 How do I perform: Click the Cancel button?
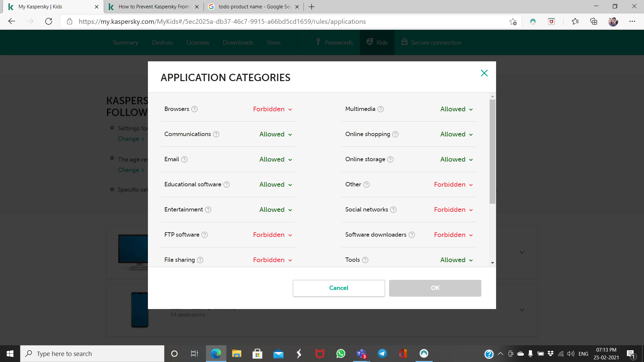(x=339, y=288)
